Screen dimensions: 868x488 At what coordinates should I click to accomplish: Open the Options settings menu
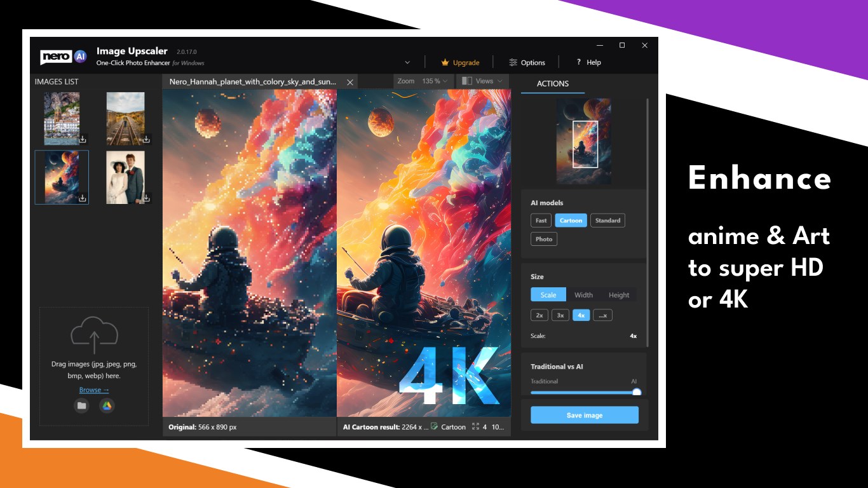[x=527, y=62]
